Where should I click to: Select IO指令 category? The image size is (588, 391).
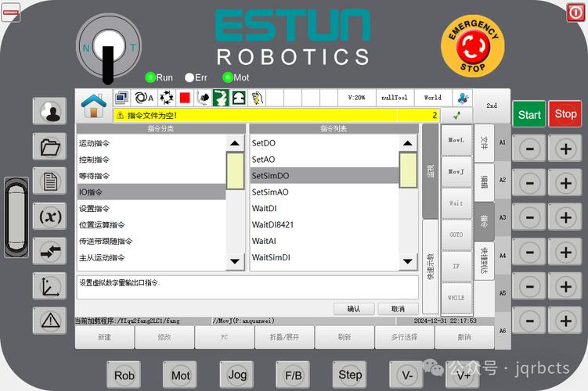click(x=151, y=192)
